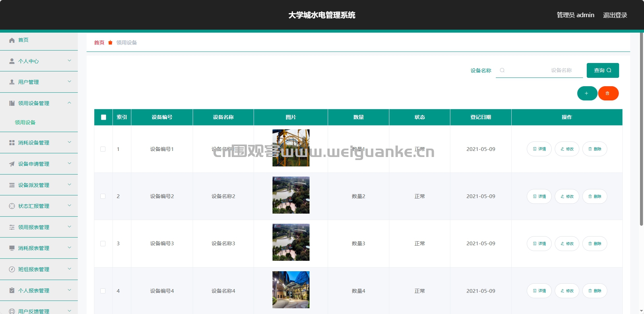The height and width of the screenshot is (314, 644).
Task: Check the checkbox for row 2
Action: 103,196
